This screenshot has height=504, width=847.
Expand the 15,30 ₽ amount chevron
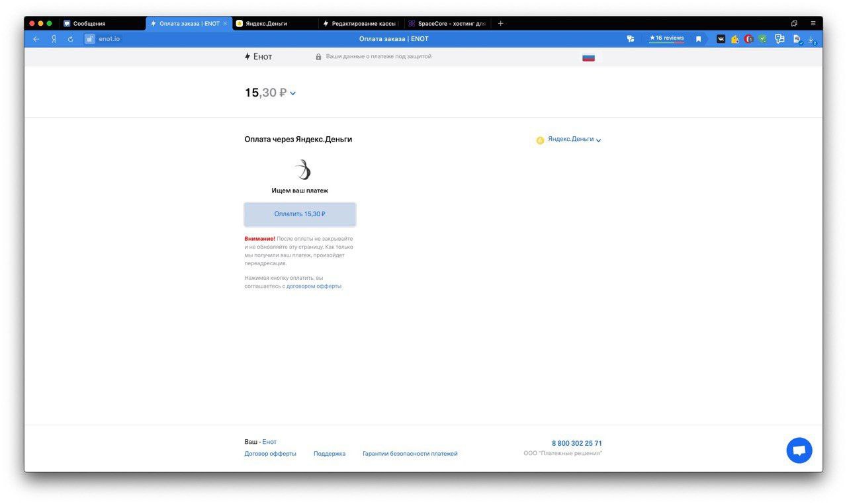pyautogui.click(x=292, y=93)
